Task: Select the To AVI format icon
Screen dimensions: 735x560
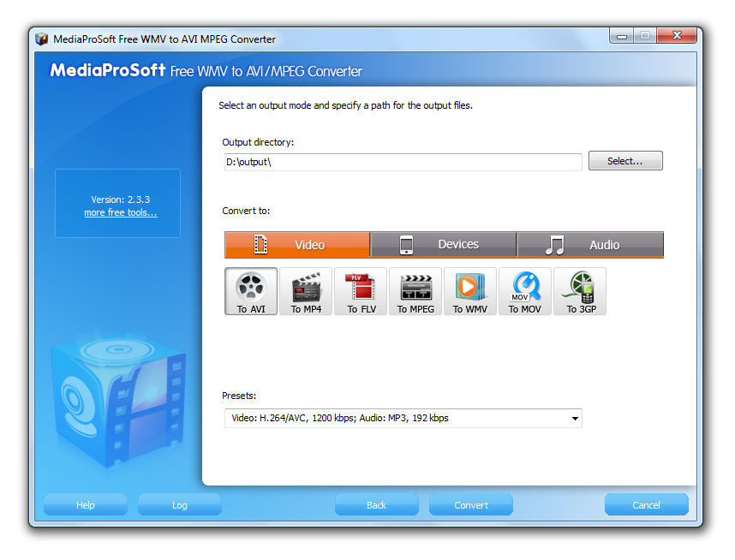Action: click(x=251, y=291)
